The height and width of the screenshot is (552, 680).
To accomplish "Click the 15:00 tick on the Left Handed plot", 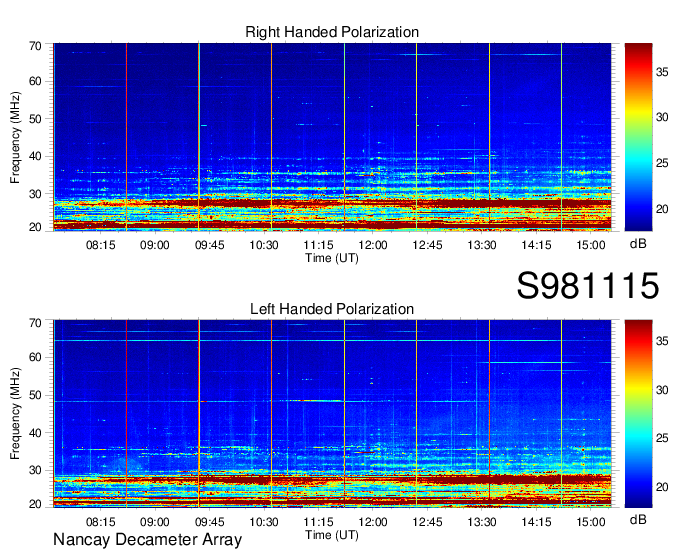I will click(x=591, y=522).
